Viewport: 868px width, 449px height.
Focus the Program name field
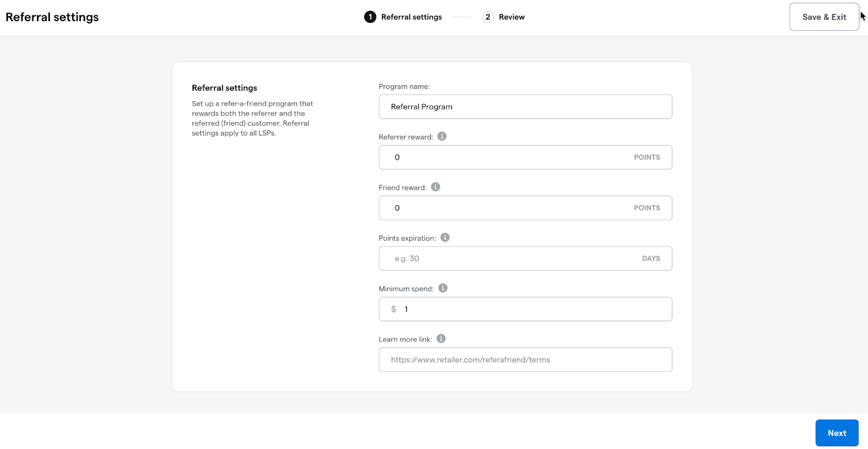point(525,107)
